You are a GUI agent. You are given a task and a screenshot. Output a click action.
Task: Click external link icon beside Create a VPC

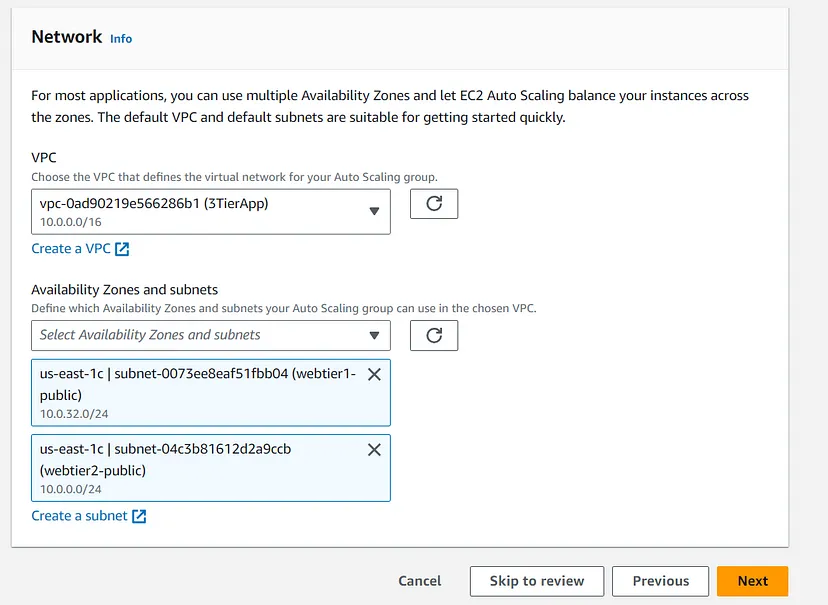point(123,249)
